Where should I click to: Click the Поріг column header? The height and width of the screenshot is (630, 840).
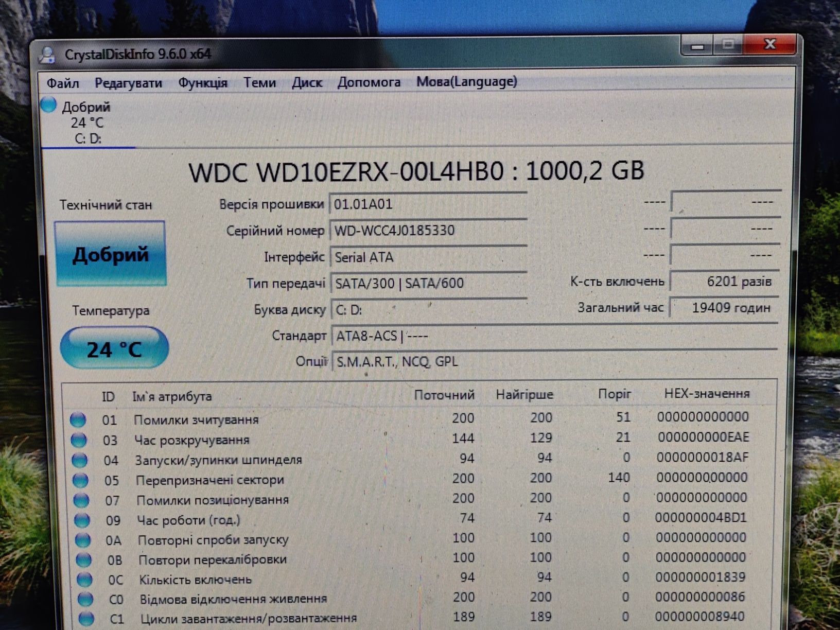click(615, 394)
